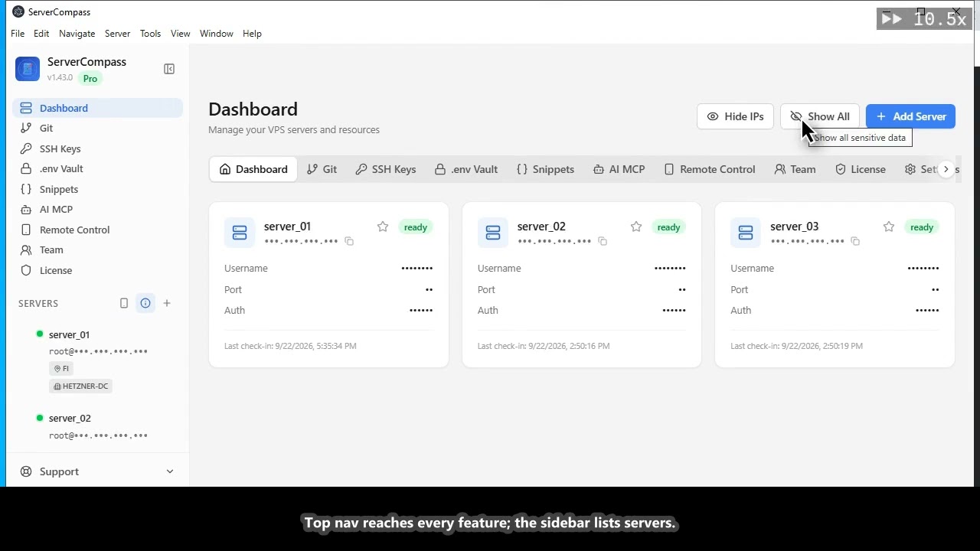The height and width of the screenshot is (551, 980).
Task: Click the HETZNER-DC tag under server_01
Action: click(80, 386)
